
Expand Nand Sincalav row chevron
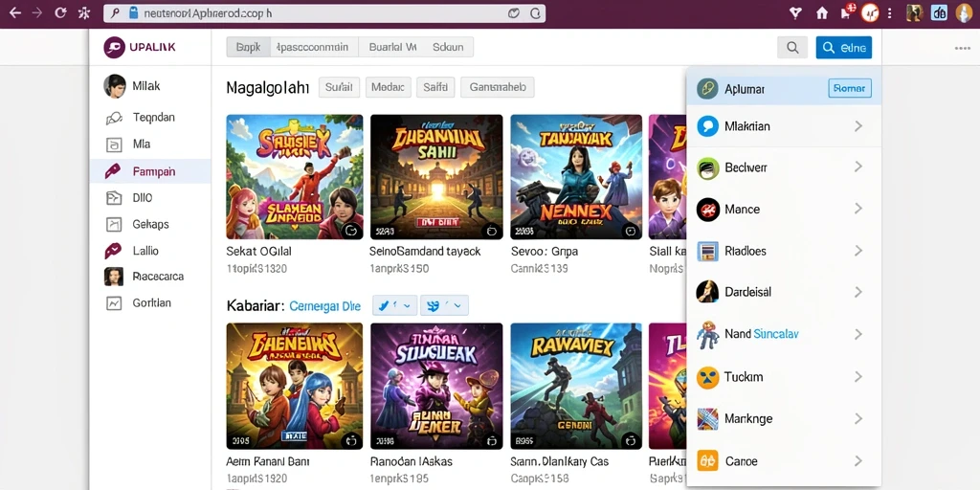[858, 334]
